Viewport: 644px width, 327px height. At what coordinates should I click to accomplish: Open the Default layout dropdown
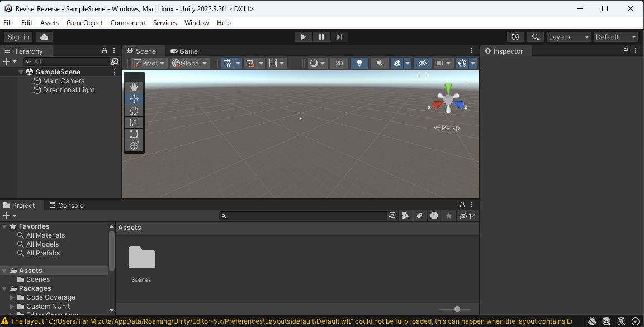(x=616, y=37)
